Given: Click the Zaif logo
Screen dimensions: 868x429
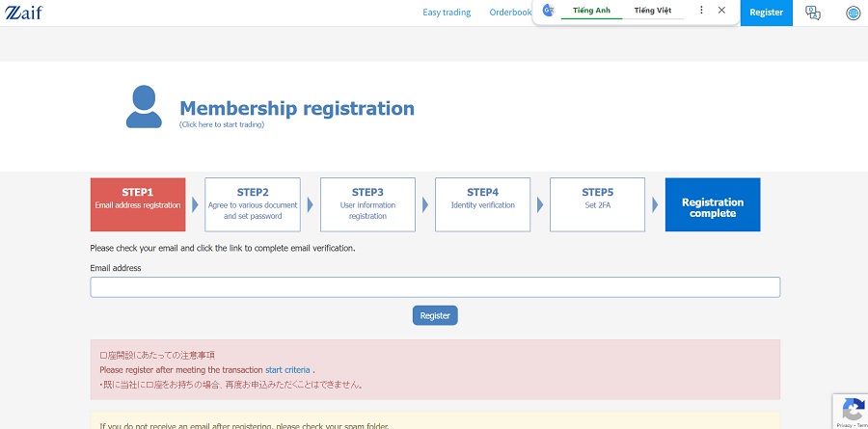Looking at the screenshot, I should click(x=24, y=13).
